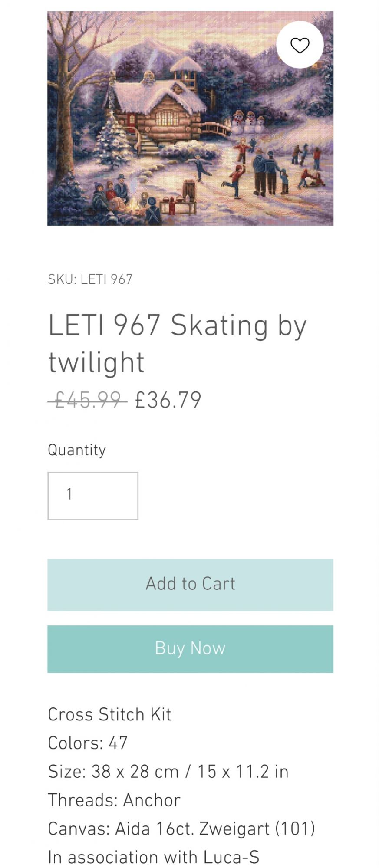Click the LETI 967 Skating by twilight title
This screenshot has width=379, height=868.
(177, 343)
